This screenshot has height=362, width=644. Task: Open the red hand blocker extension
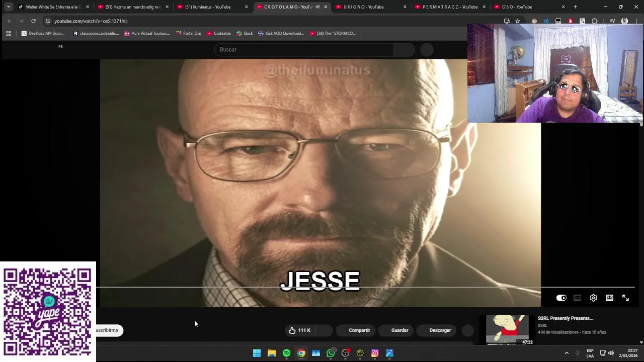coord(570,21)
